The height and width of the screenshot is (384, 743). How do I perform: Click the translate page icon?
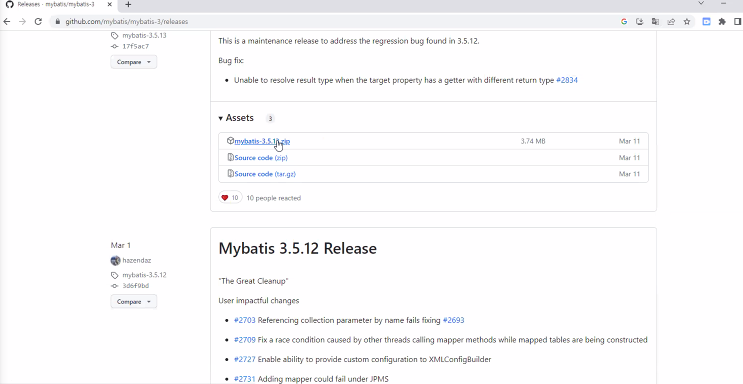pyautogui.click(x=655, y=21)
